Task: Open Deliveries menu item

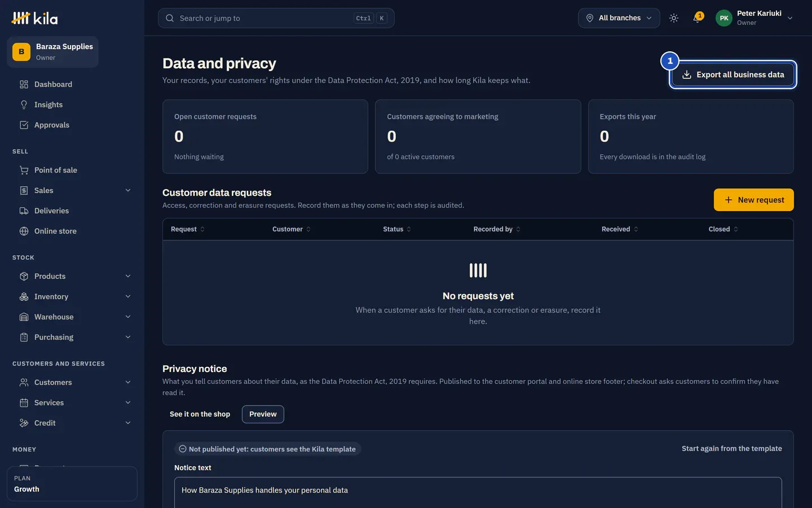Action: [x=72, y=211]
